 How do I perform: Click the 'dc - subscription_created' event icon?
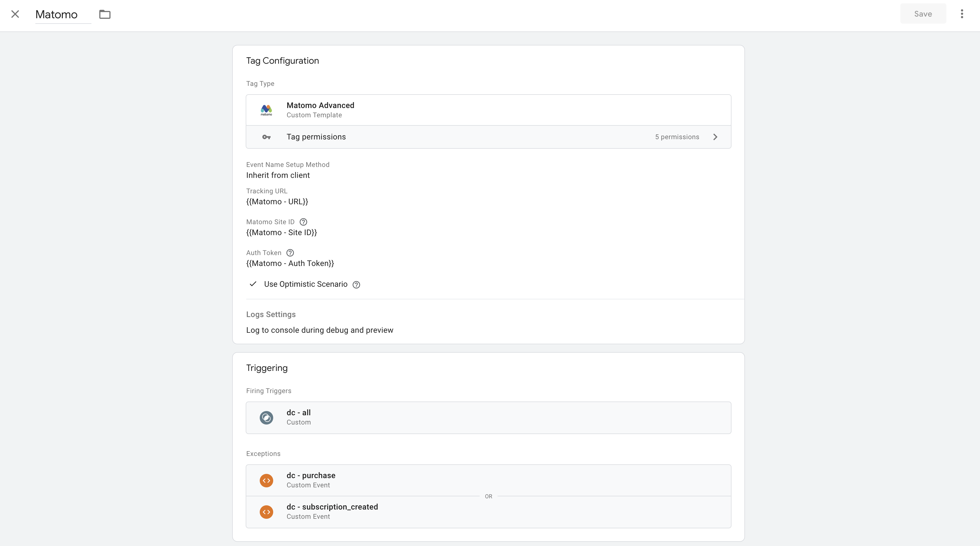(x=266, y=512)
